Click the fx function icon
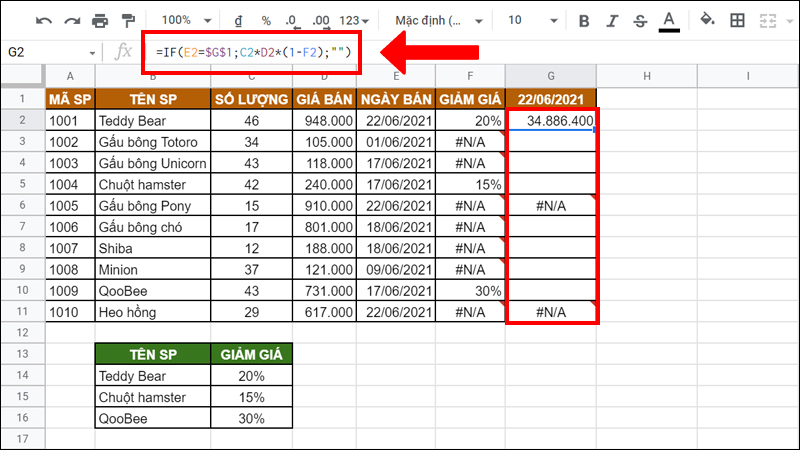The height and width of the screenshot is (450, 800). click(x=123, y=52)
